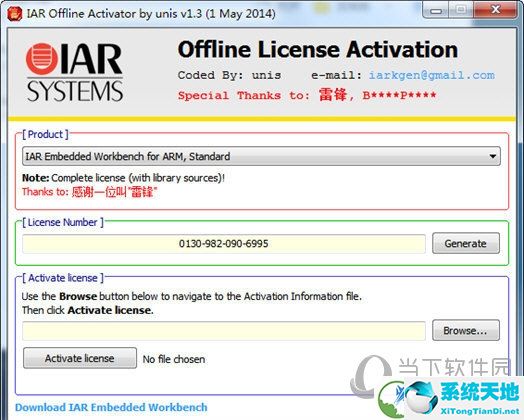Click the '[ License Number ]' group label
The height and width of the screenshot is (420, 524).
pyautogui.click(x=63, y=222)
